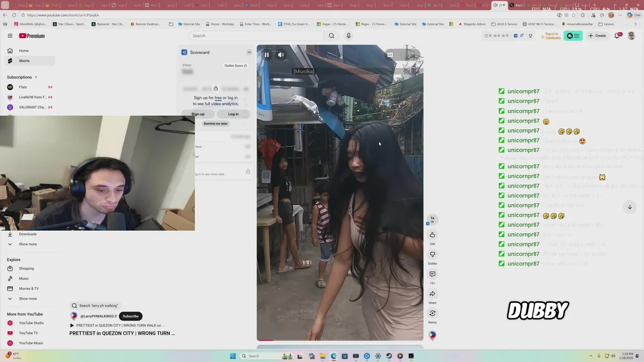
Task: Remix this Short
Action: point(432,313)
